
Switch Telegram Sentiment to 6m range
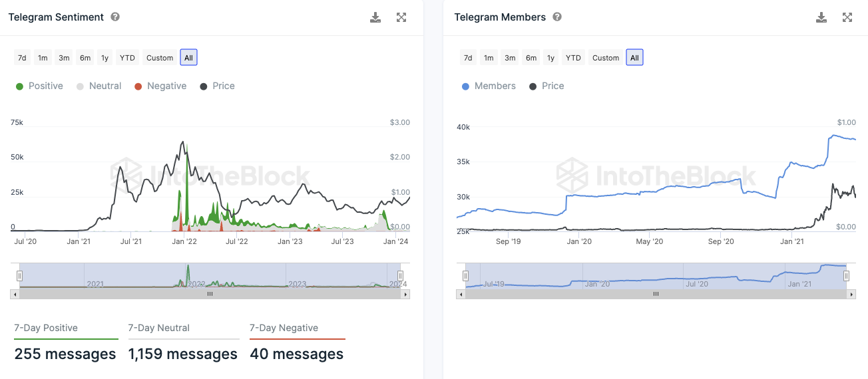click(85, 58)
